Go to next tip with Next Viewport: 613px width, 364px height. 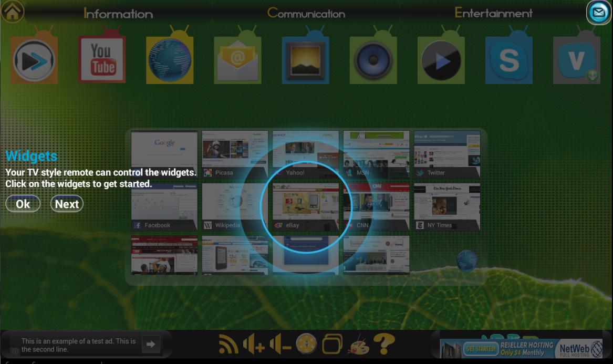pyautogui.click(x=67, y=204)
